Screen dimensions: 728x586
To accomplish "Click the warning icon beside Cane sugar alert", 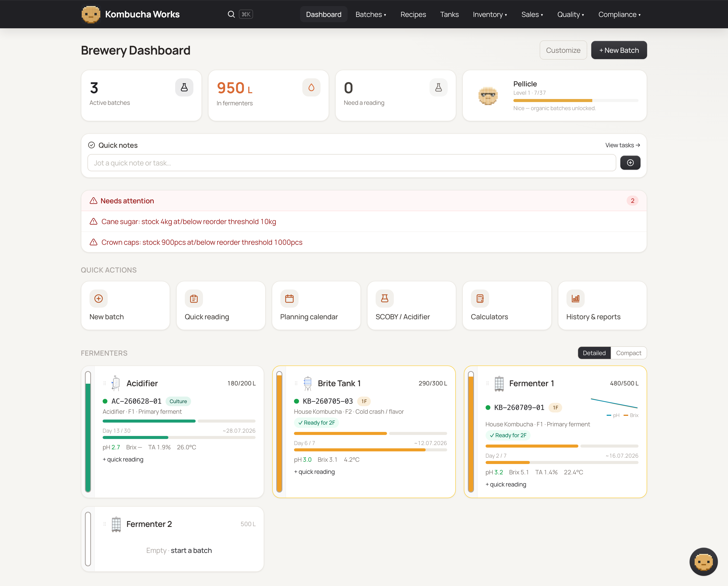I will 93,222.
